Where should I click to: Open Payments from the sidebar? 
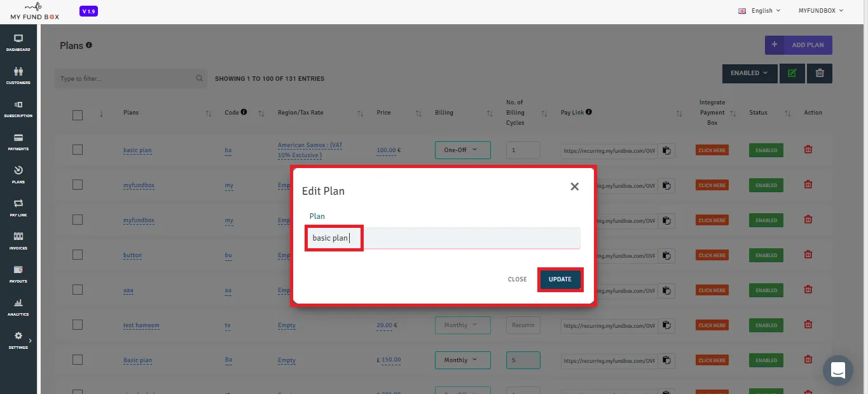coord(18,142)
